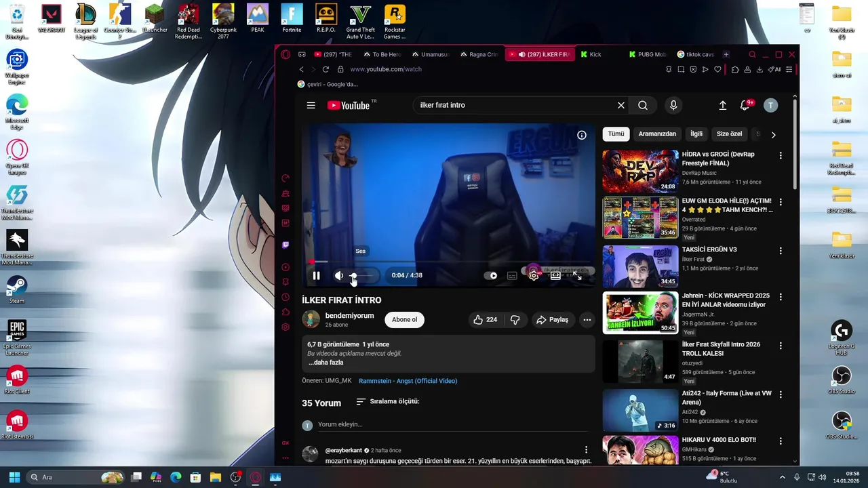Open Opera GX sidebar settings gear

(285, 327)
